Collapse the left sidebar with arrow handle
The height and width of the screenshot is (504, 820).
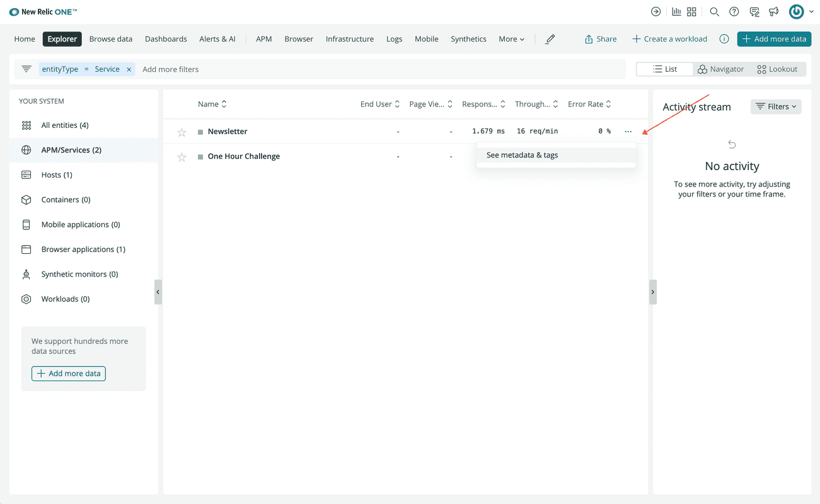tap(158, 292)
